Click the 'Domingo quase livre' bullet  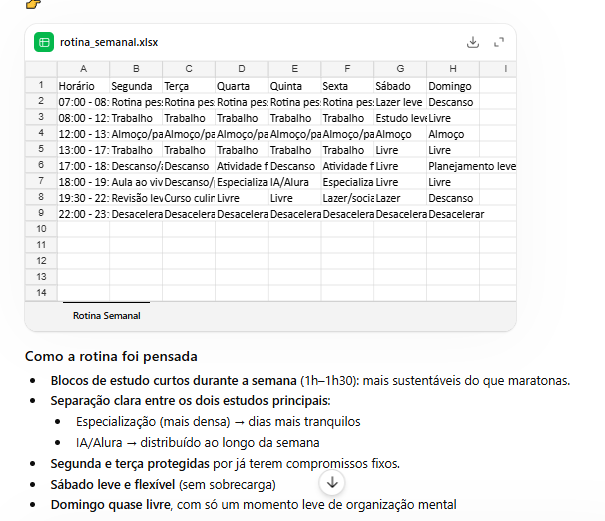coord(253,505)
